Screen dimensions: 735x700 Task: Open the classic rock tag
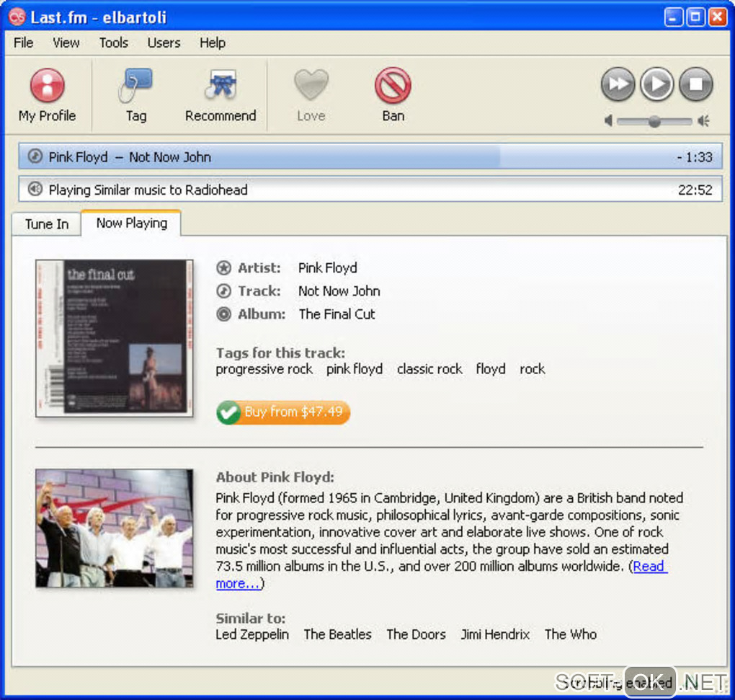(429, 369)
